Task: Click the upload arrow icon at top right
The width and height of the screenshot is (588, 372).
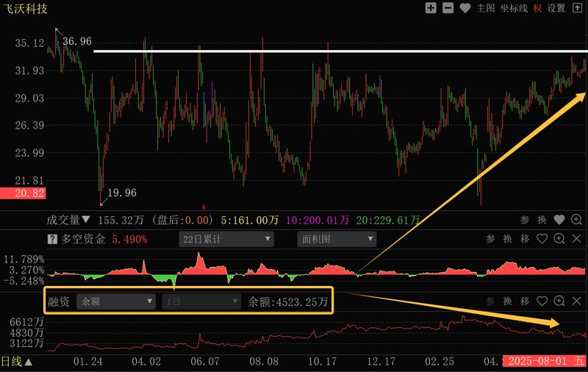Action: pos(577,8)
